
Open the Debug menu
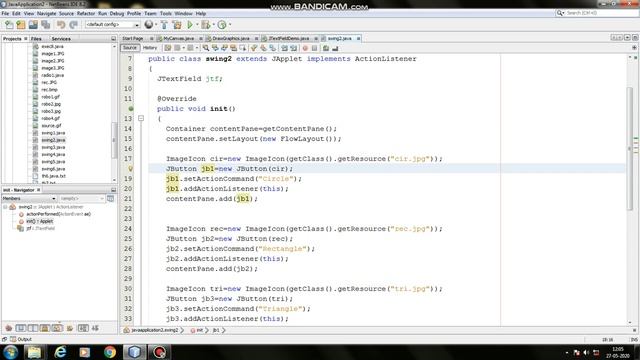tap(117, 13)
